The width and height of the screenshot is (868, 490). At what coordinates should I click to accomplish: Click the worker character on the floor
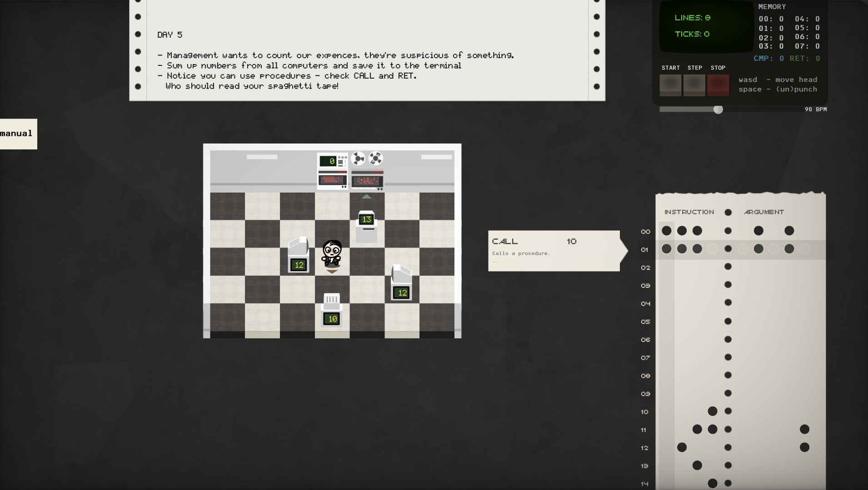coord(332,253)
